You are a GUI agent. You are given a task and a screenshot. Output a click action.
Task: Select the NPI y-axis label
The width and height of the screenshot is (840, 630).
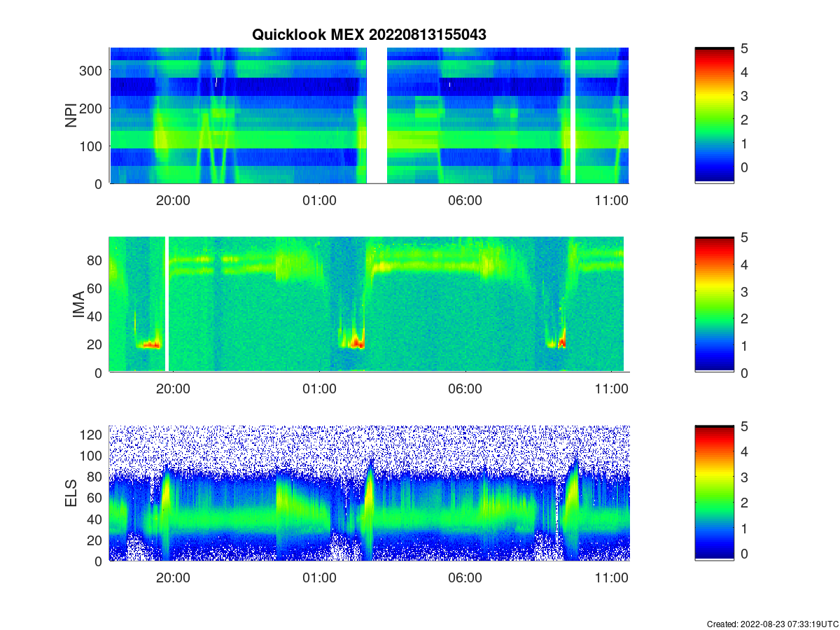[71, 115]
